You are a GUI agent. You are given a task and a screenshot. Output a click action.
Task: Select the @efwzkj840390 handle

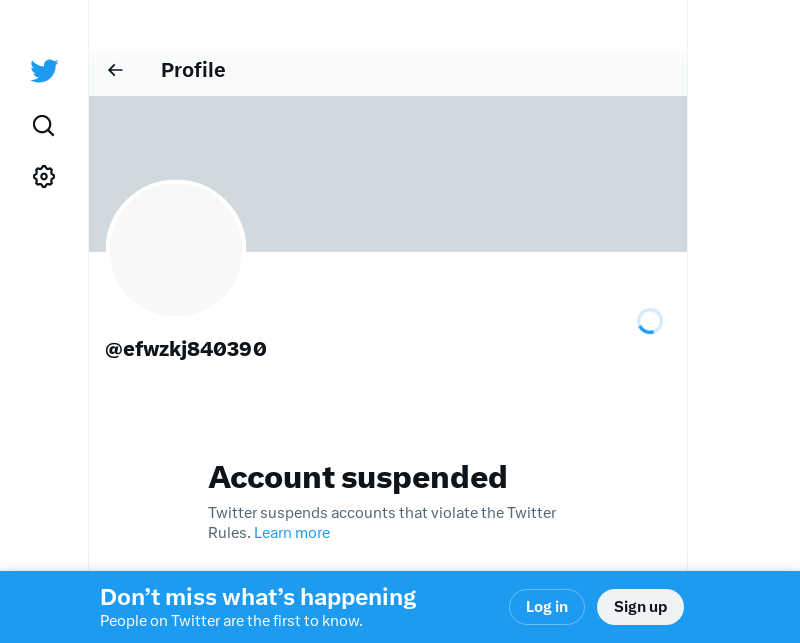[186, 349]
